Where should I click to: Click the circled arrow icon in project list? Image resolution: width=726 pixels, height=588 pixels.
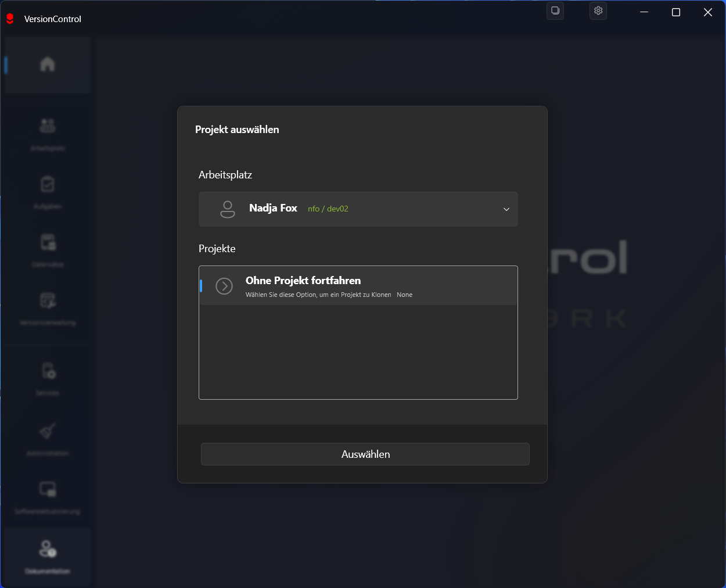coord(224,286)
